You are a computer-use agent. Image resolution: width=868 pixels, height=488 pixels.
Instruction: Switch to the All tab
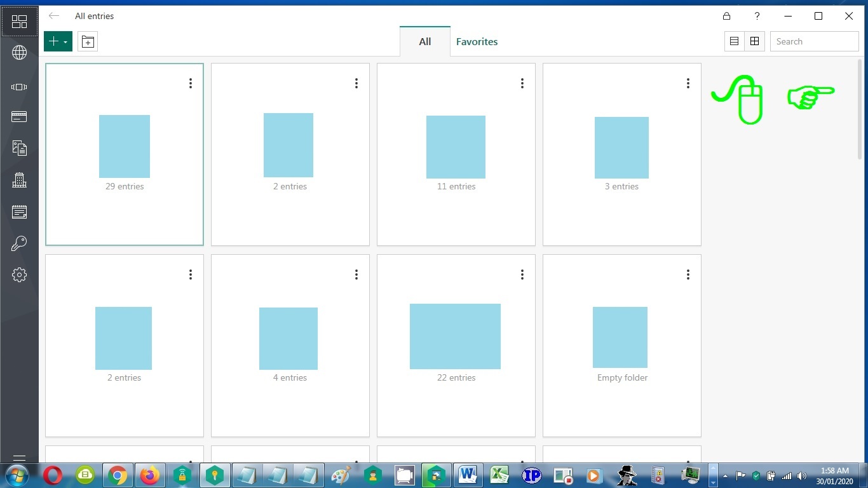425,41
